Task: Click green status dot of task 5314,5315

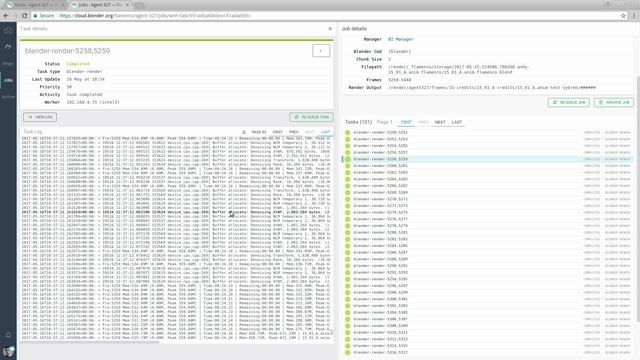Action: 348,346
